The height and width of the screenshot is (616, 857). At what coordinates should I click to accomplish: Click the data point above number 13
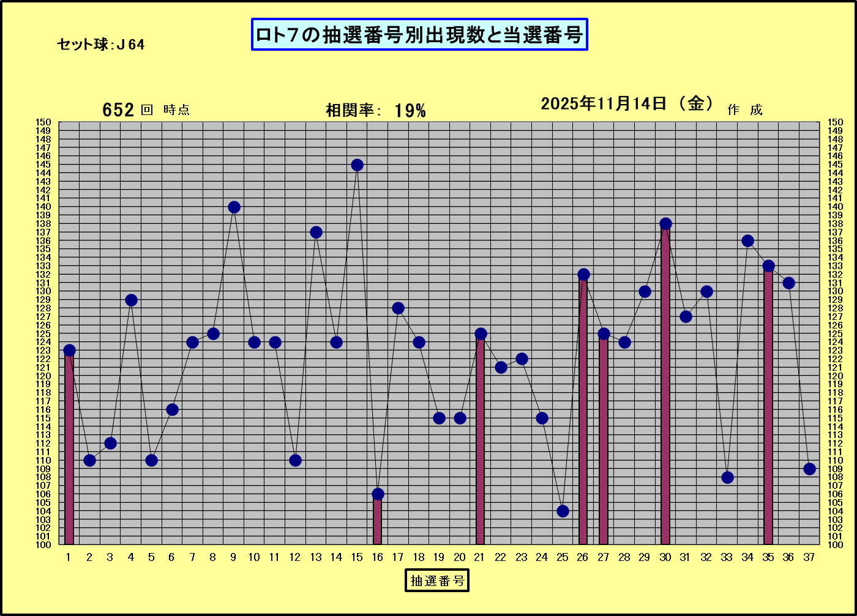(x=316, y=232)
